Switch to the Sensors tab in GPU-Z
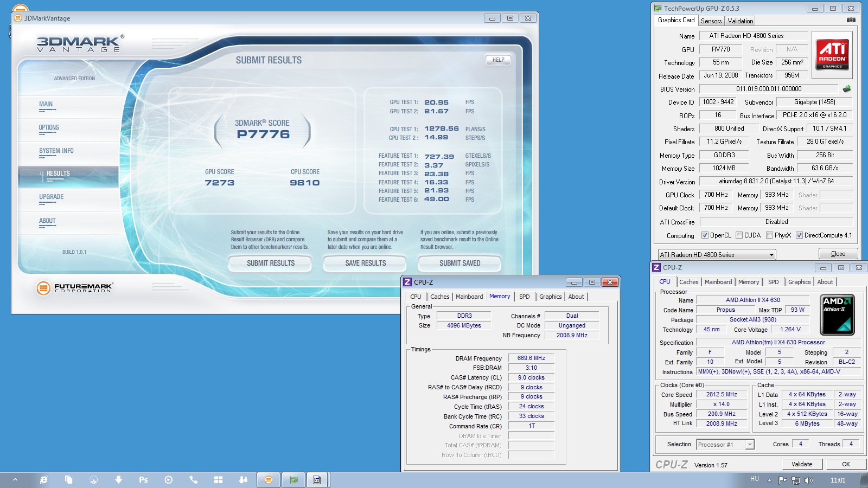The image size is (868, 488). 711,21
